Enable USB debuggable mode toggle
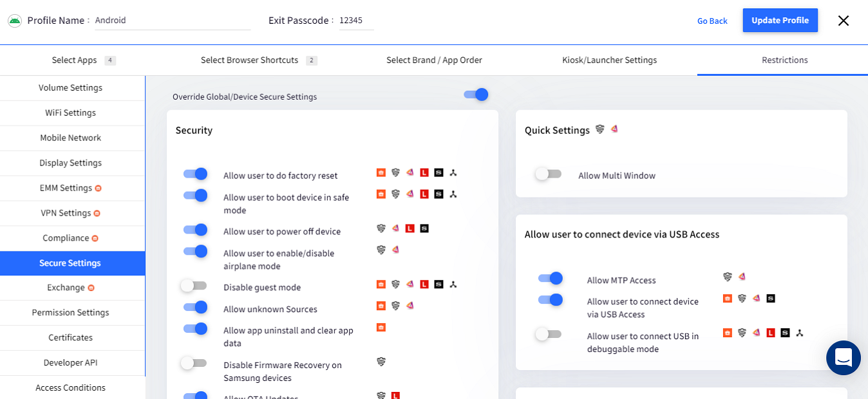The width and height of the screenshot is (868, 399). (549, 334)
